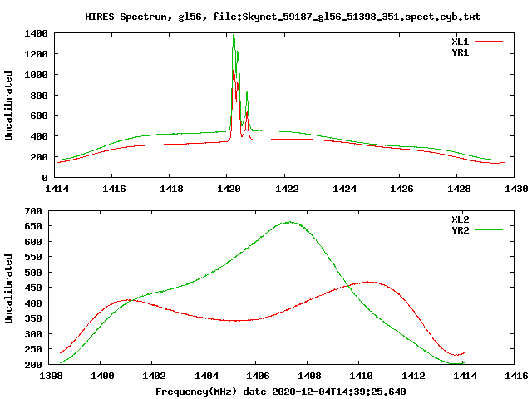
Task: Click the HIRES Spectrum plot title
Action: click(283, 17)
